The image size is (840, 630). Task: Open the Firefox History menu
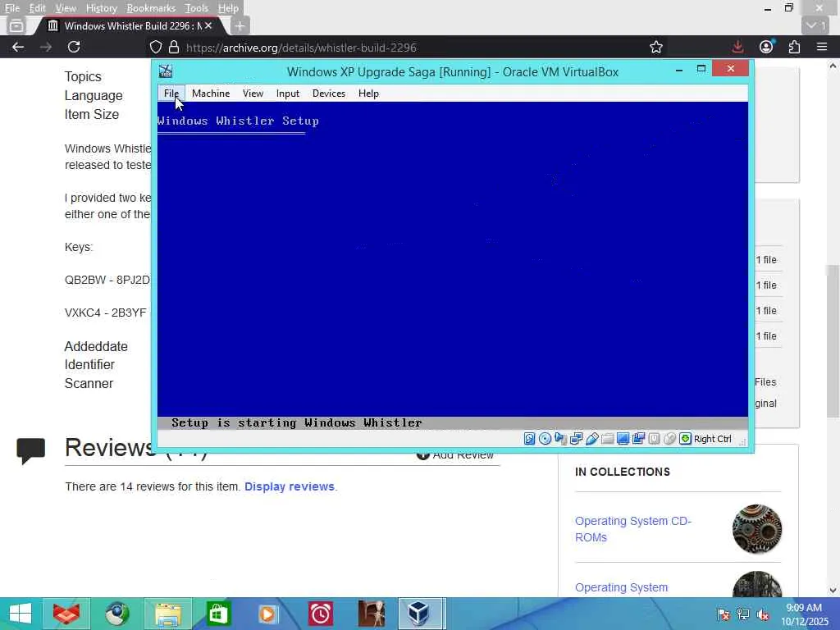[x=101, y=8]
